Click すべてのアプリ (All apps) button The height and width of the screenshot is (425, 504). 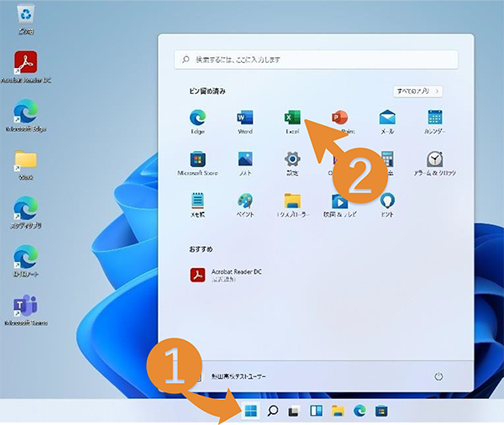(x=417, y=92)
